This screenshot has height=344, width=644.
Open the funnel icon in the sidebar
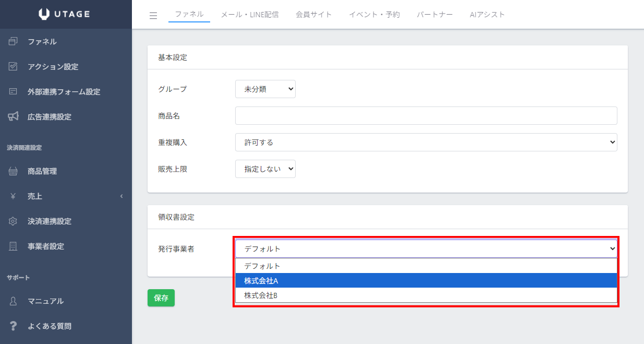point(14,42)
